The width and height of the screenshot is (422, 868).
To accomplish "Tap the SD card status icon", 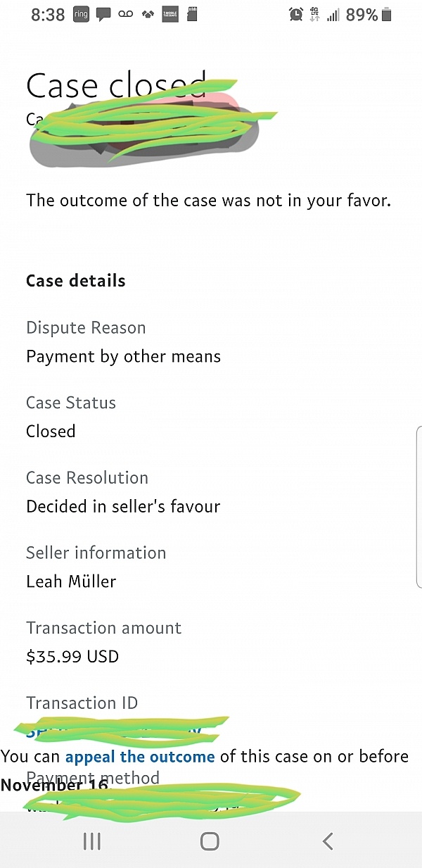I will (192, 15).
